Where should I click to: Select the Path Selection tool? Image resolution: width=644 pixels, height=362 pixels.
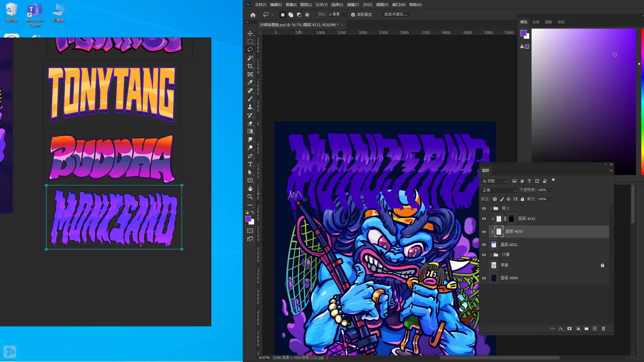(x=250, y=172)
